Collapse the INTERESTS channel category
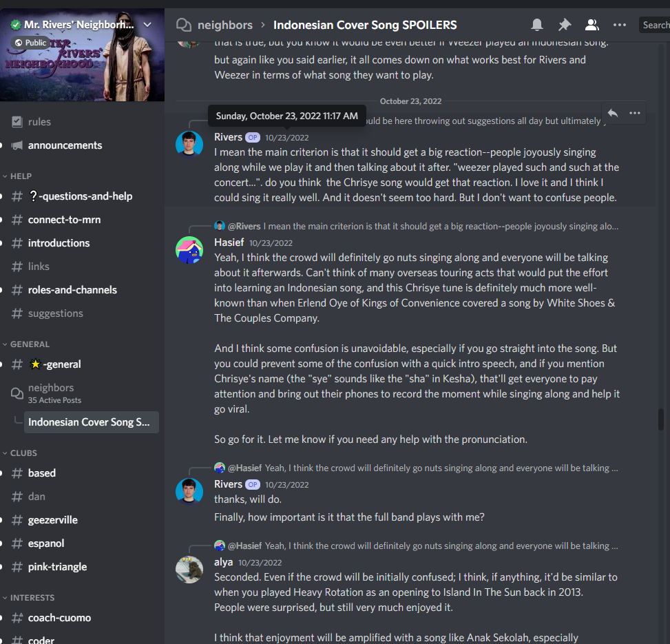 (28, 597)
